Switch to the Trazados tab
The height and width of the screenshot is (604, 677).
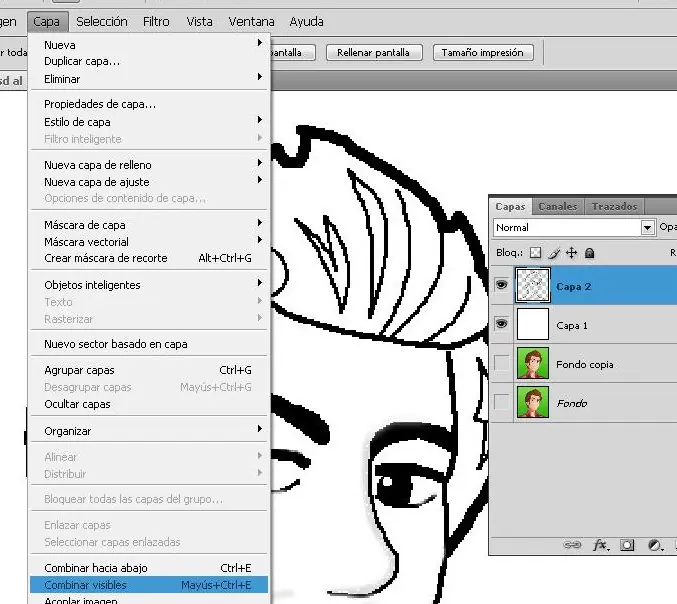tap(614, 206)
